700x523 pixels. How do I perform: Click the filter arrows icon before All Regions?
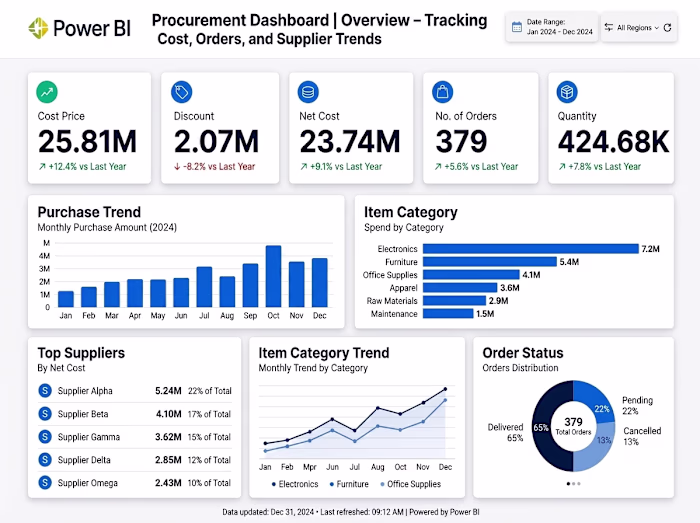pos(608,27)
